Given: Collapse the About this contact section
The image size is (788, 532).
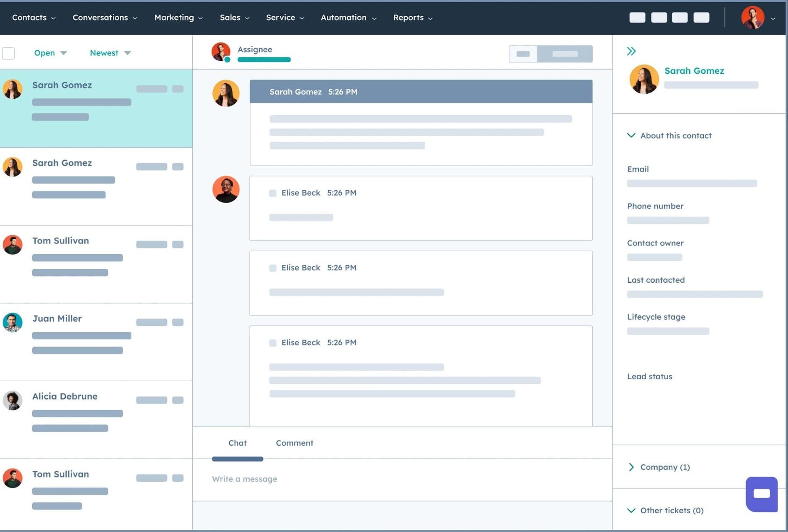Looking at the screenshot, I should pyautogui.click(x=669, y=135).
